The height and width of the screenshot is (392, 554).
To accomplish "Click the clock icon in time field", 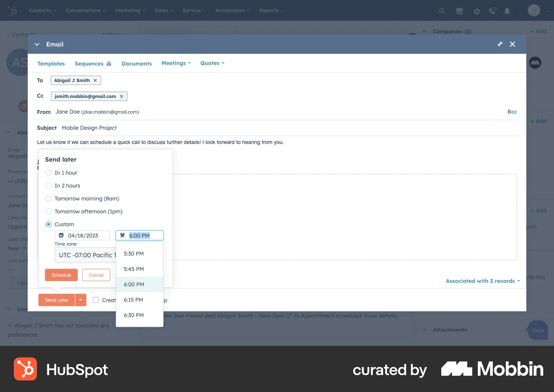I will (122, 235).
